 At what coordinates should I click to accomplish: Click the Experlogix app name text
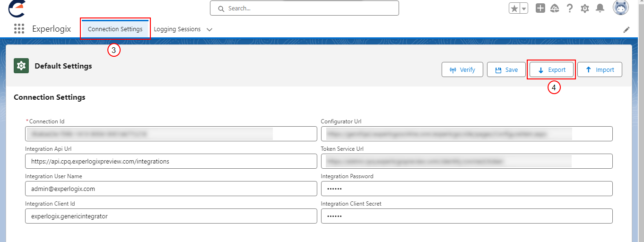point(52,29)
